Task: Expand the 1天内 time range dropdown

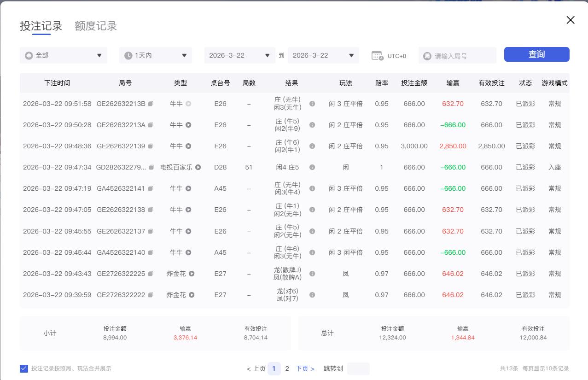Action: tap(156, 55)
